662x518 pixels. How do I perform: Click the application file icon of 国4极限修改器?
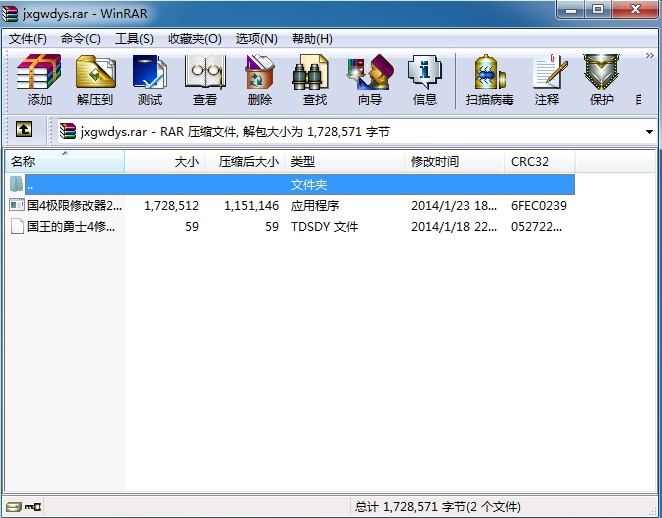pos(17,205)
